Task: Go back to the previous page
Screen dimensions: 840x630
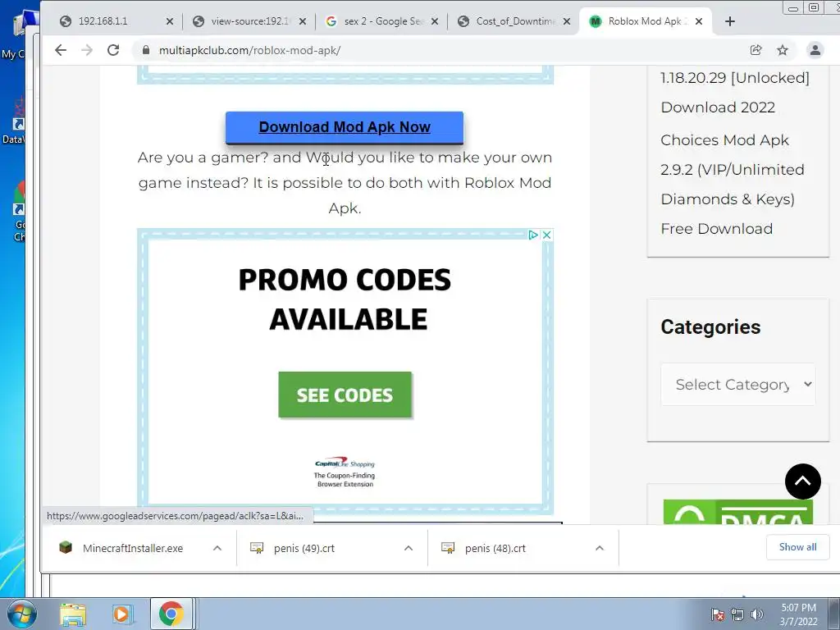Action: pos(61,50)
